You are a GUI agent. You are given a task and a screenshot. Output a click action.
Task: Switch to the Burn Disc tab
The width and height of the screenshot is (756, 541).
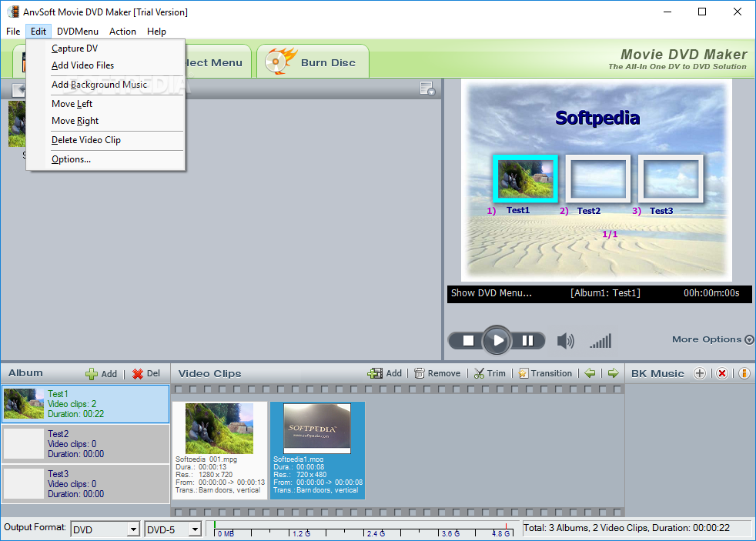coord(313,62)
